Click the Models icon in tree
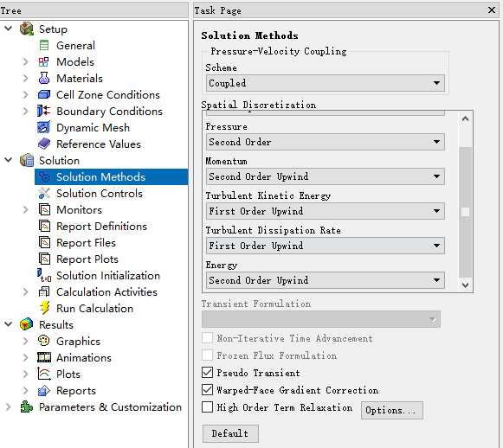Viewport: 503px width, 448px height. pyautogui.click(x=43, y=62)
